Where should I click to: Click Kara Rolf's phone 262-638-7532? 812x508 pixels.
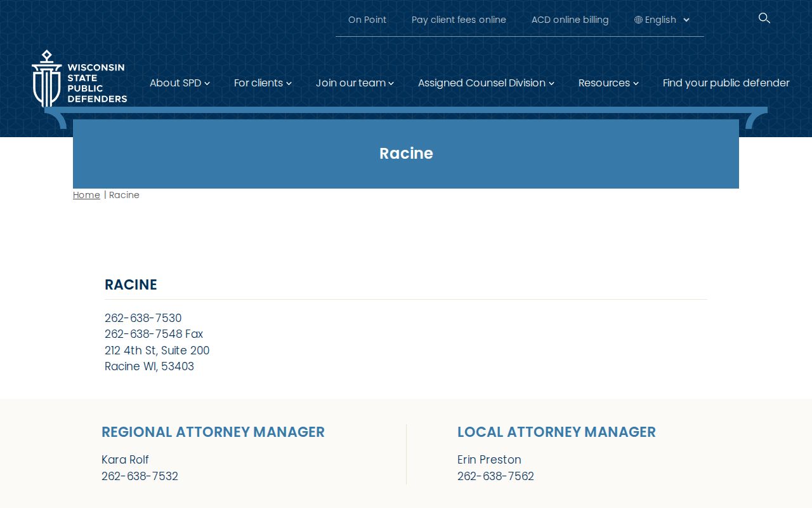point(140,476)
